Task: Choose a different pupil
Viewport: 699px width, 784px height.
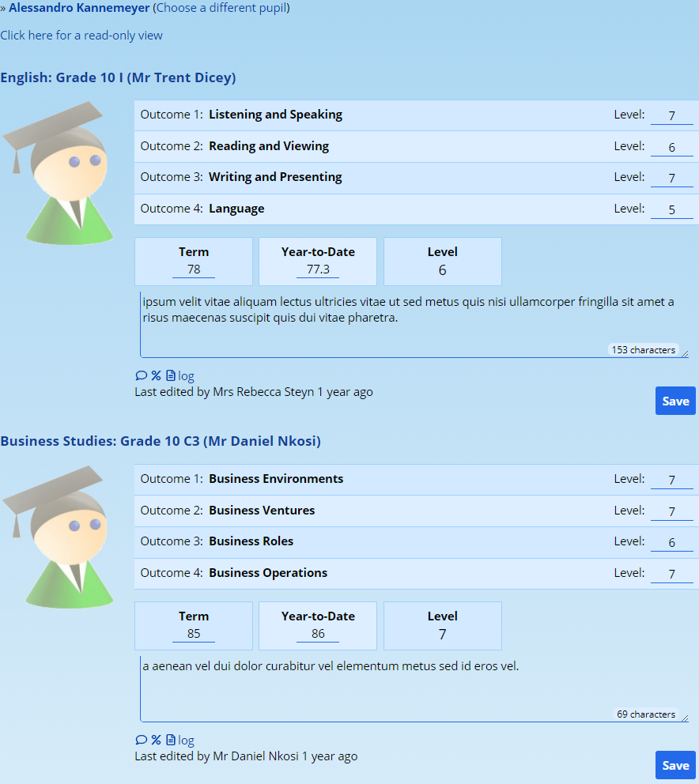Action: pyautogui.click(x=221, y=8)
